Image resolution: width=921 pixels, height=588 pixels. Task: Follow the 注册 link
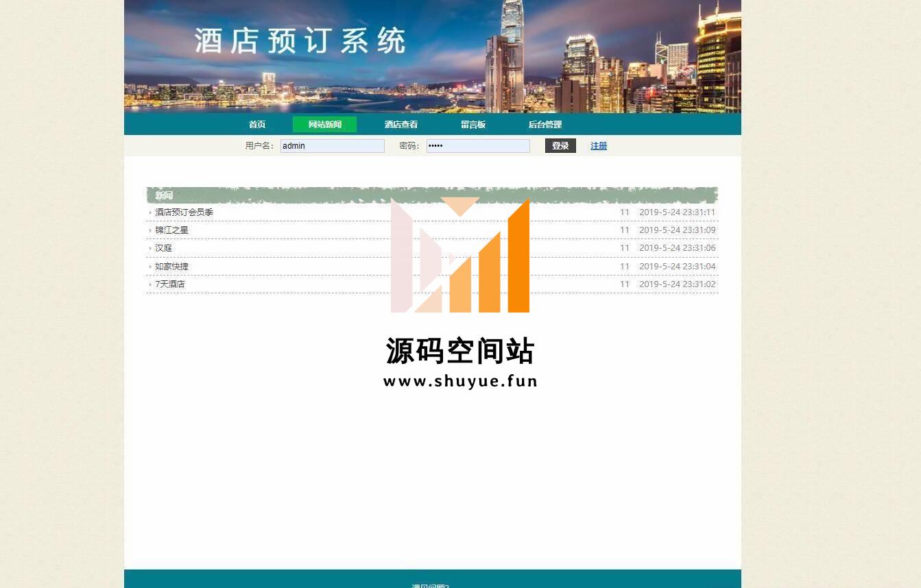599,146
